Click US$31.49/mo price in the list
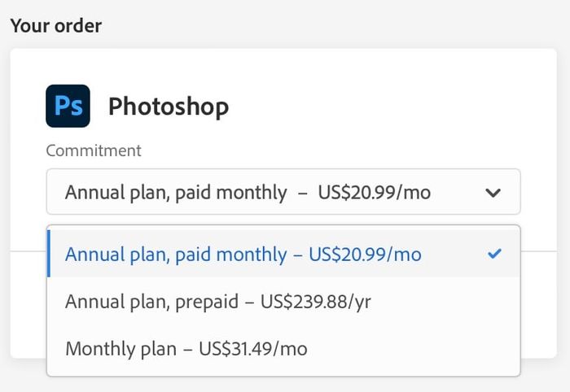 click(x=253, y=349)
